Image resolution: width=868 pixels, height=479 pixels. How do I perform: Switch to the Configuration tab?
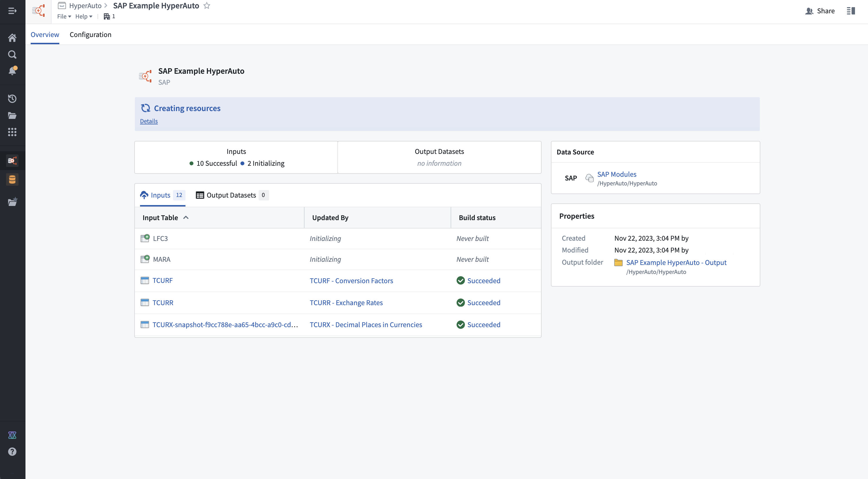[x=90, y=34]
